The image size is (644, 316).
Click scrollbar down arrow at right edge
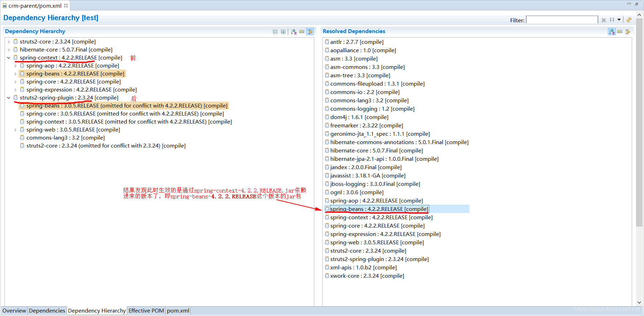(639, 302)
